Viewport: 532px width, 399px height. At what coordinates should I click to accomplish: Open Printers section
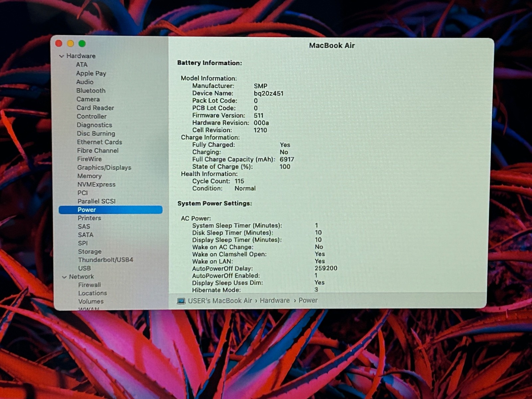[x=89, y=218]
